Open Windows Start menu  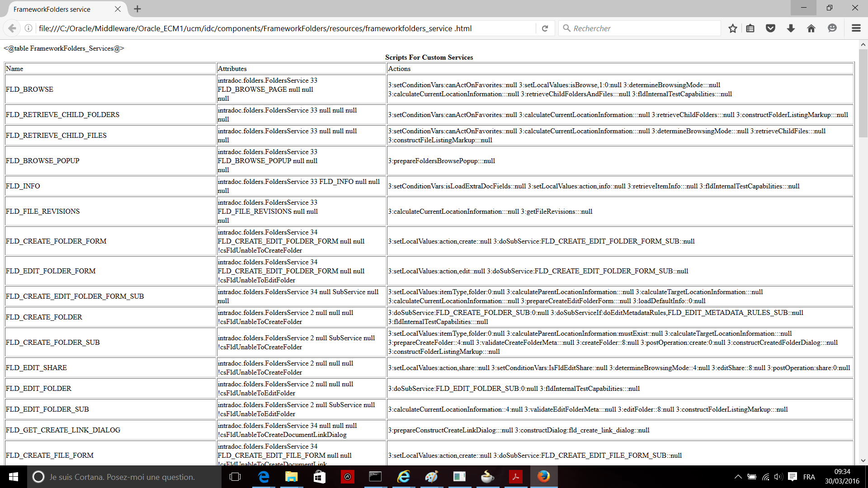[x=13, y=477]
